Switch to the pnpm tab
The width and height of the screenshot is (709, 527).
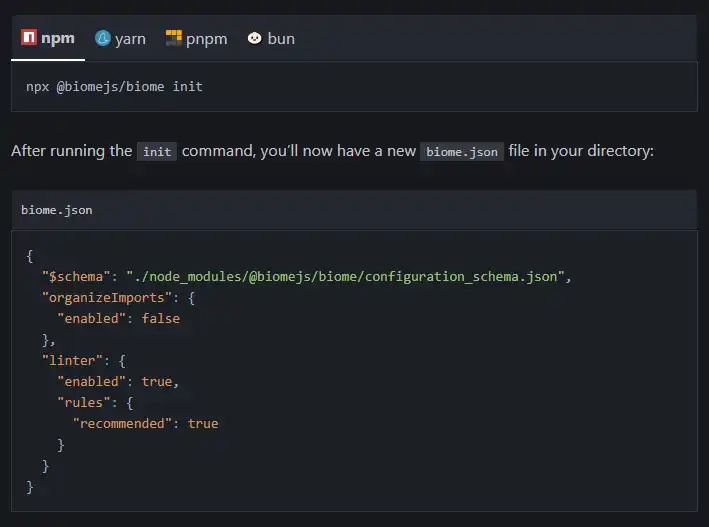[x=196, y=38]
